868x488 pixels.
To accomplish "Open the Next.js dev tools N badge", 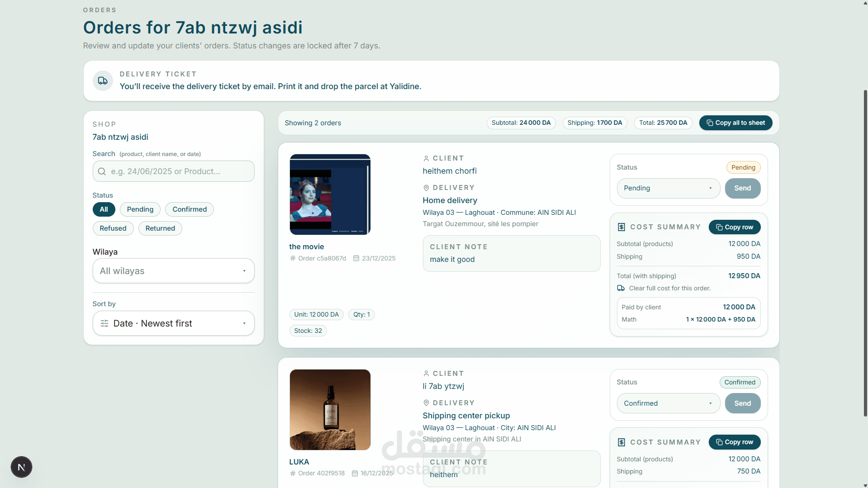I will pos(21,467).
